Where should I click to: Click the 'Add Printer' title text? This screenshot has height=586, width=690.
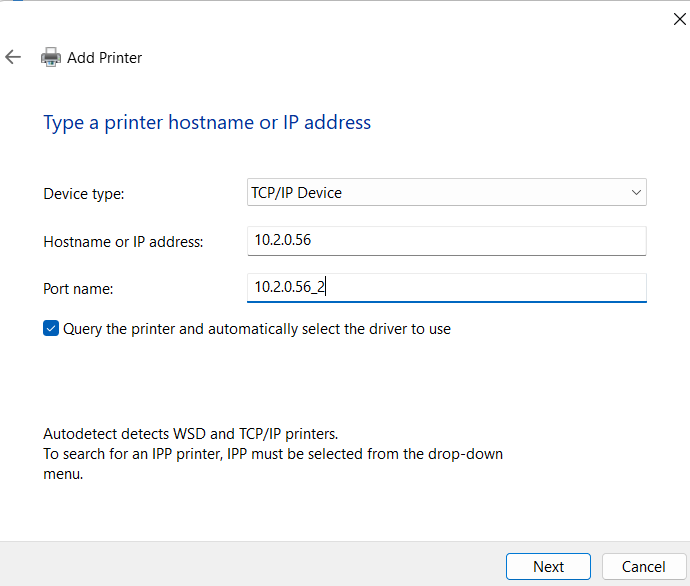click(x=104, y=58)
